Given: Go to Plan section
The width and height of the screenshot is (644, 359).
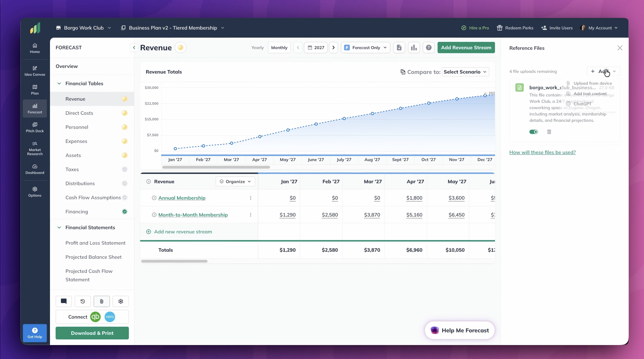Looking at the screenshot, I should (x=35, y=90).
